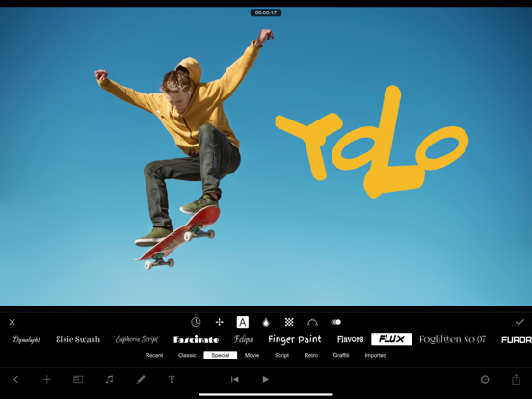Skip to the beginning of the video
This screenshot has height=399, width=532.
235,379
